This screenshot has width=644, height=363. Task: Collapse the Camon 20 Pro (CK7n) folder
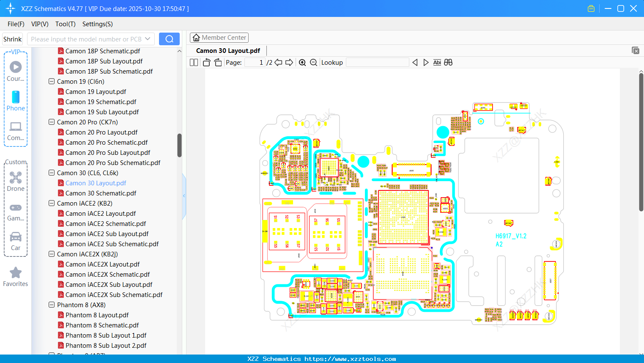52,122
